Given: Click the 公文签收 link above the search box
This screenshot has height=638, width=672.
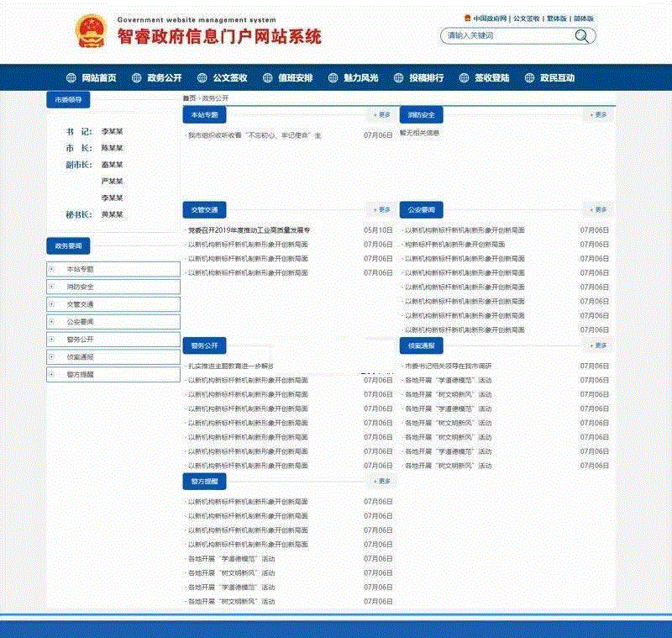Looking at the screenshot, I should pyautogui.click(x=527, y=18).
